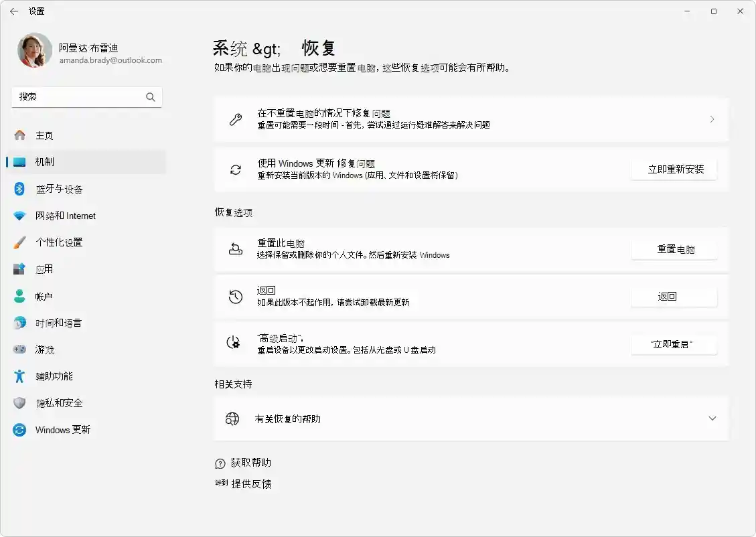Click the 辅助功能 accessibility icon
This screenshot has height=537, width=756.
(x=17, y=376)
